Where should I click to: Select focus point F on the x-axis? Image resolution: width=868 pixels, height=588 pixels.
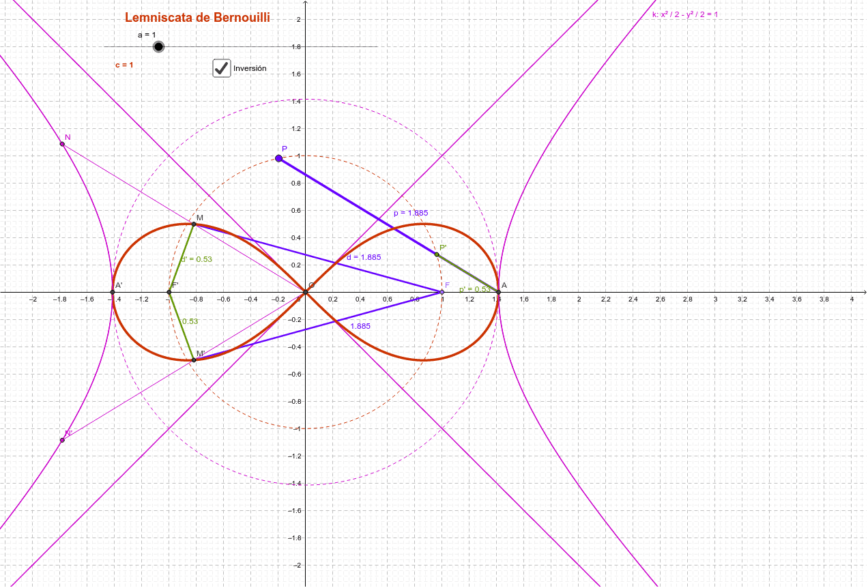(x=442, y=292)
